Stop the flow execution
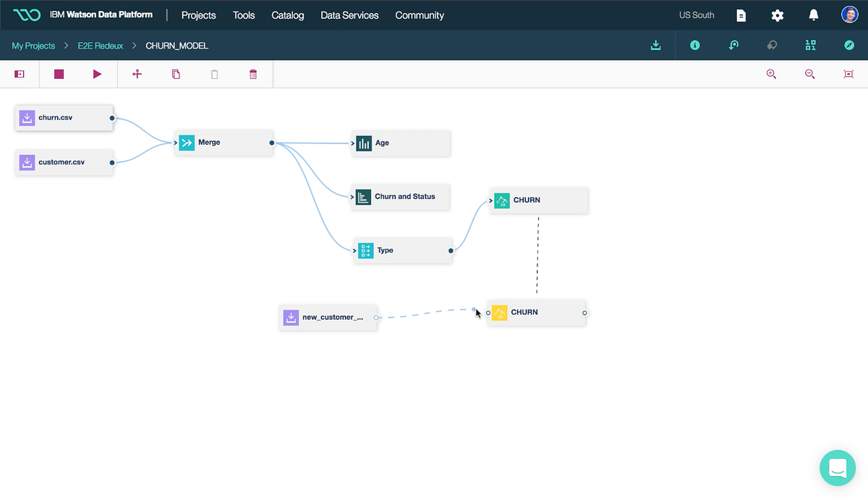868x498 pixels. [x=59, y=74]
